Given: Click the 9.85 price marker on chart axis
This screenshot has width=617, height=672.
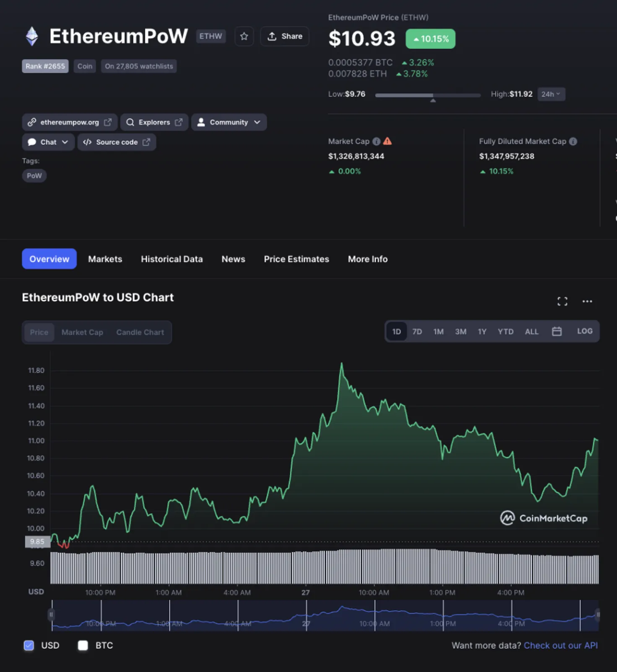Looking at the screenshot, I should click(x=37, y=542).
